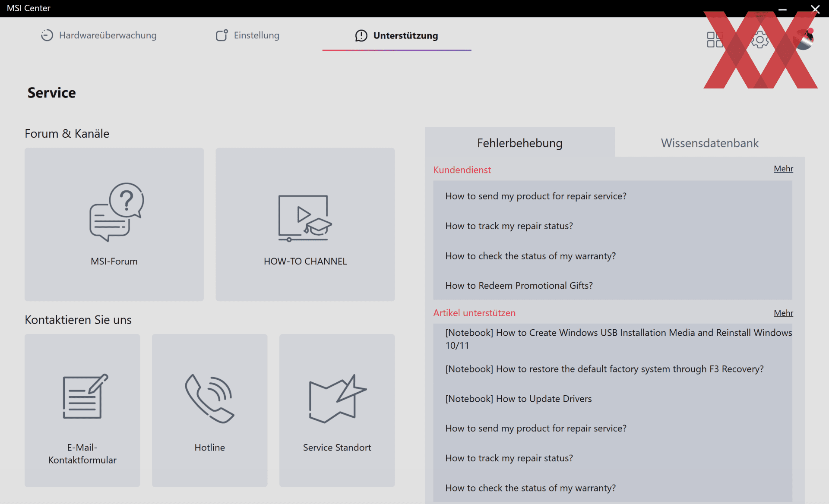The width and height of the screenshot is (829, 504).
Task: Open Artikel unterstützen repair service article
Action: tap(536, 428)
